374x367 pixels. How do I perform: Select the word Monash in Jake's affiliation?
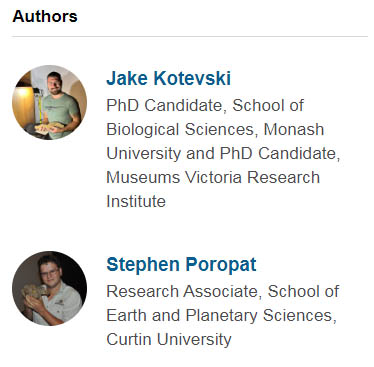click(294, 130)
